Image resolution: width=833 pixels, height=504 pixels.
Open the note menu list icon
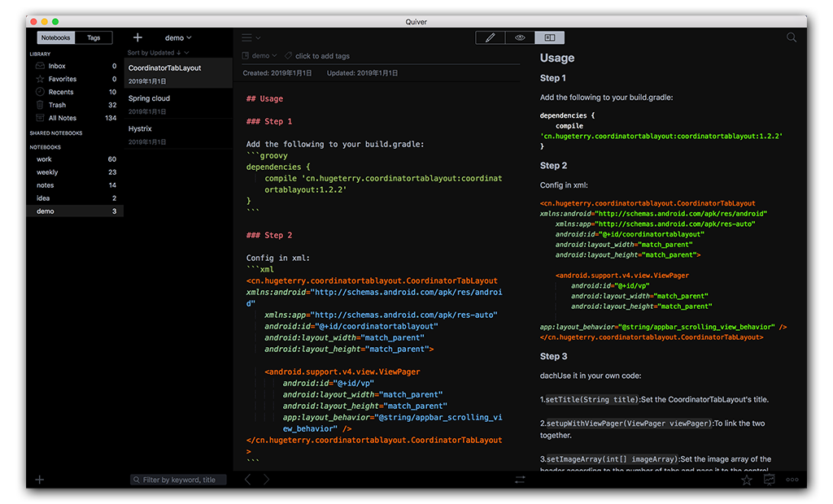251,37
